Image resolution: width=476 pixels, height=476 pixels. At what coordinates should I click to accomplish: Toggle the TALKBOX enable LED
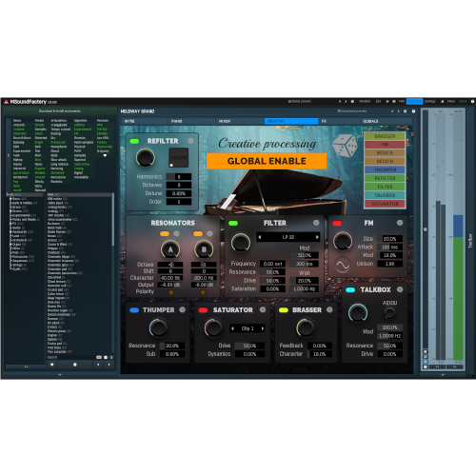(x=350, y=289)
